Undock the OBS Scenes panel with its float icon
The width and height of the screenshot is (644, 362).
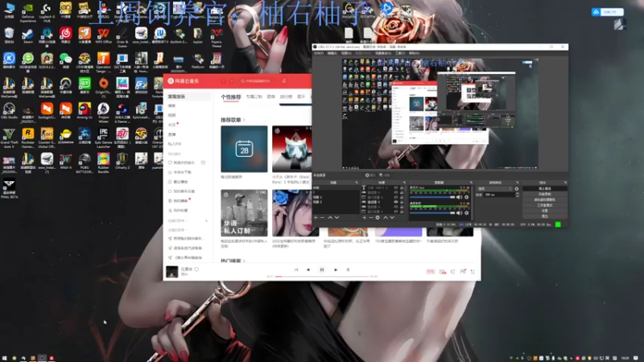357,183
